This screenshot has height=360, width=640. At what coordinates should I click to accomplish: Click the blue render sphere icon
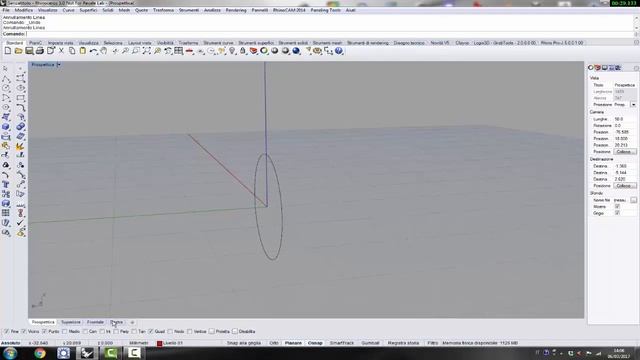[296, 51]
